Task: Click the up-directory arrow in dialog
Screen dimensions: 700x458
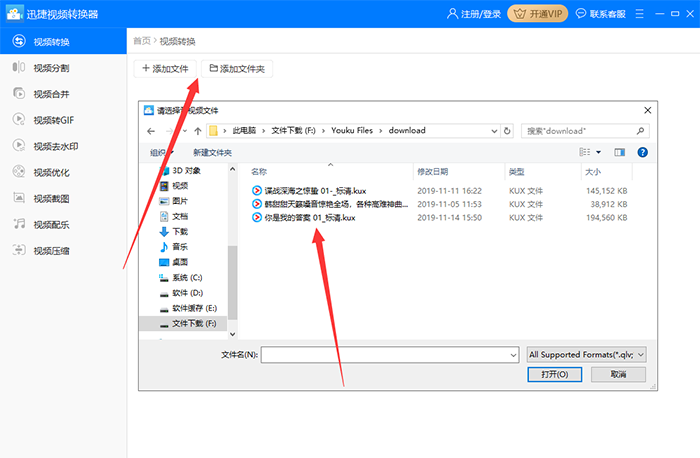Action: [x=198, y=130]
